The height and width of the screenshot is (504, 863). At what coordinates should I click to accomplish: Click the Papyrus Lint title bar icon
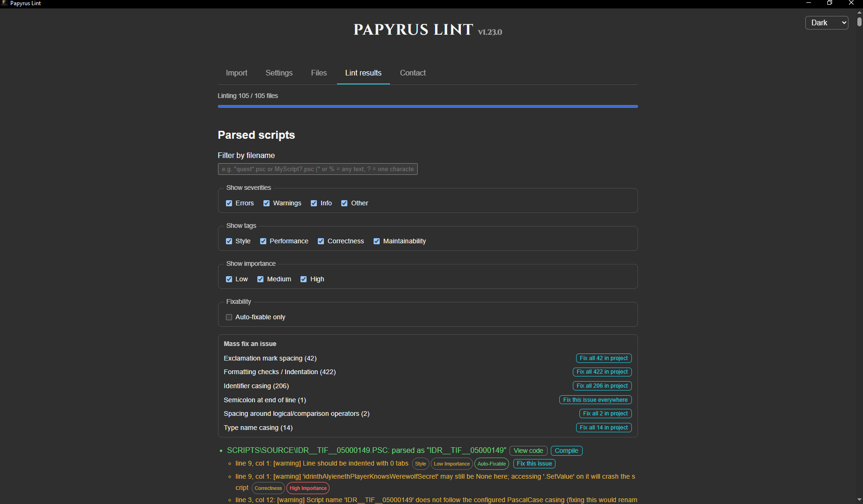click(5, 3)
